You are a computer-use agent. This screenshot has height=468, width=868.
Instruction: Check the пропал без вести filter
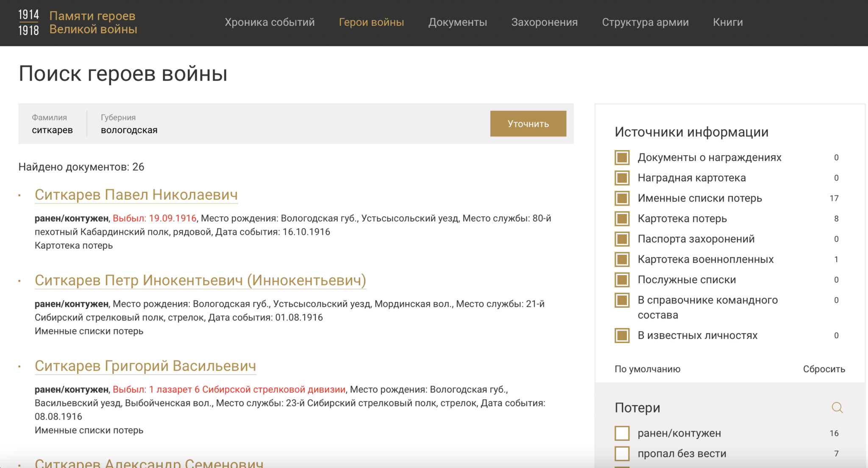[x=622, y=453]
